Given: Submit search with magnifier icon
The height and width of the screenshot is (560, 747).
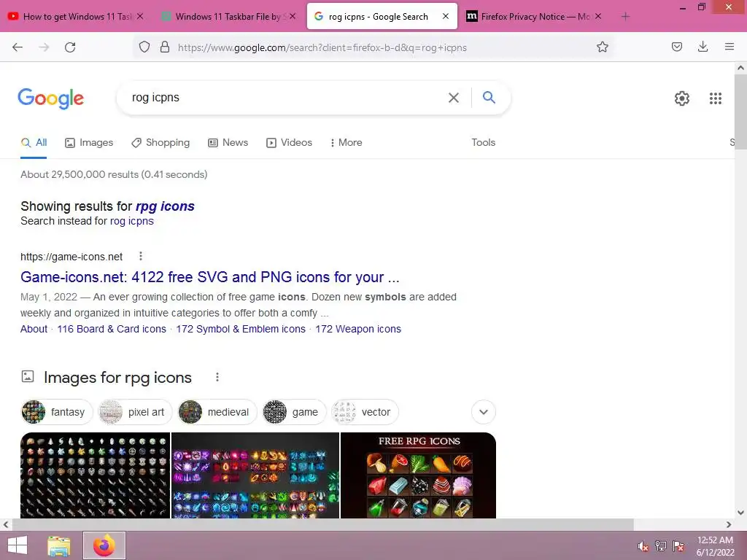Looking at the screenshot, I should click(489, 98).
